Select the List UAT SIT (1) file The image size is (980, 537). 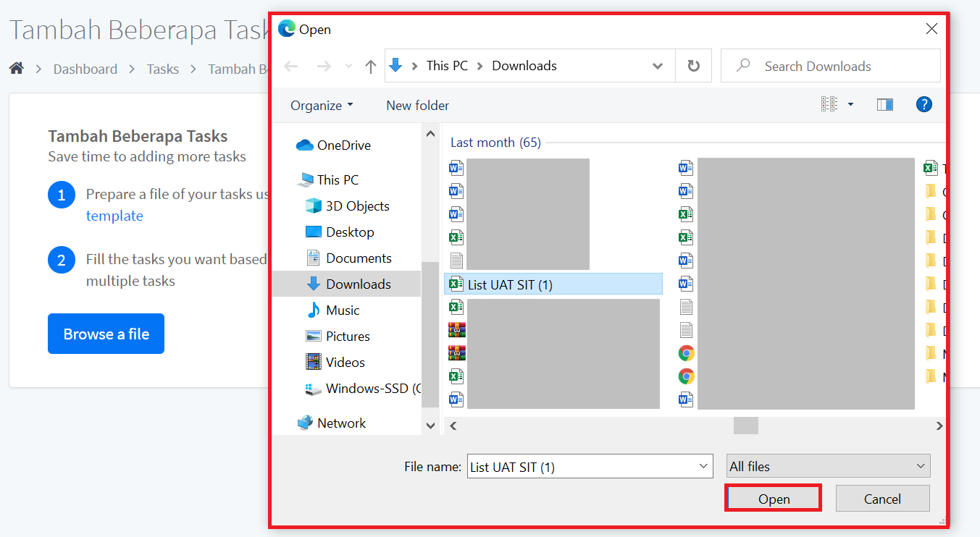(x=510, y=284)
